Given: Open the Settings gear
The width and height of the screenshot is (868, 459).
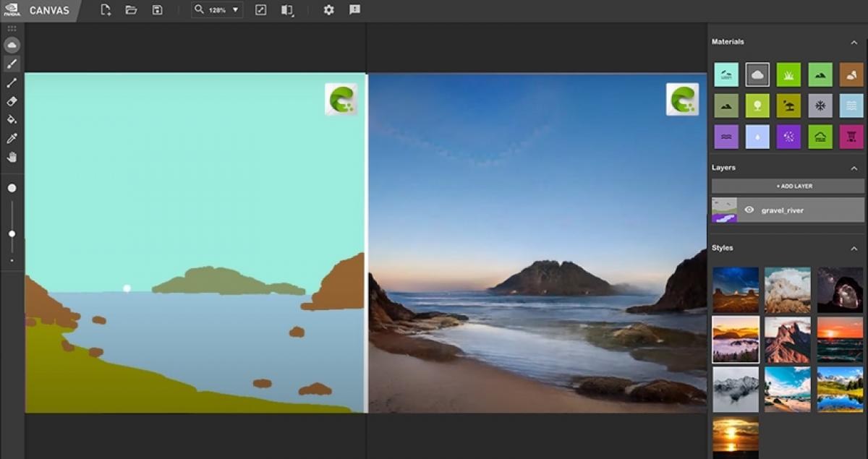Looking at the screenshot, I should pos(328,10).
